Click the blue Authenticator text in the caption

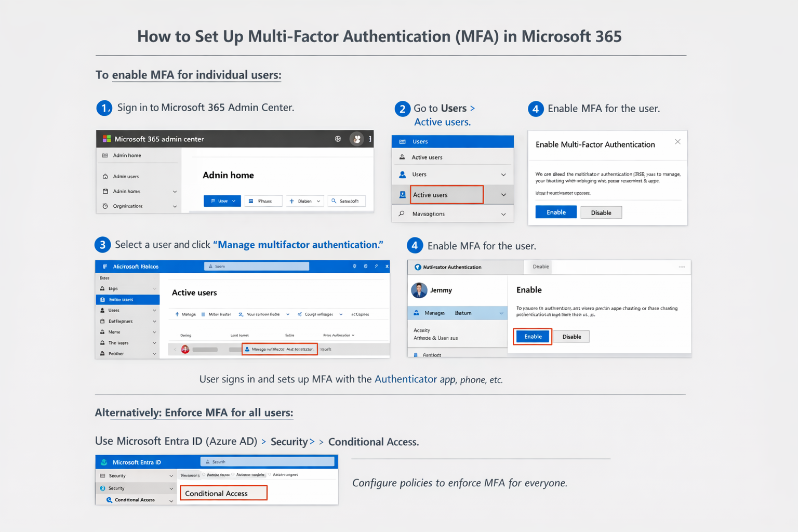pos(406,379)
